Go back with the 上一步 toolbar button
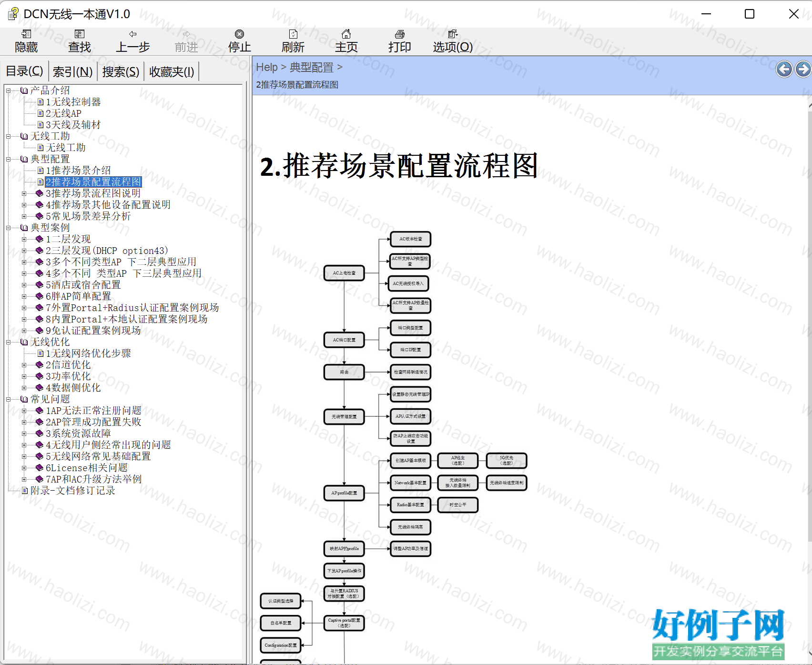Image resolution: width=812 pixels, height=665 pixels. coord(133,40)
